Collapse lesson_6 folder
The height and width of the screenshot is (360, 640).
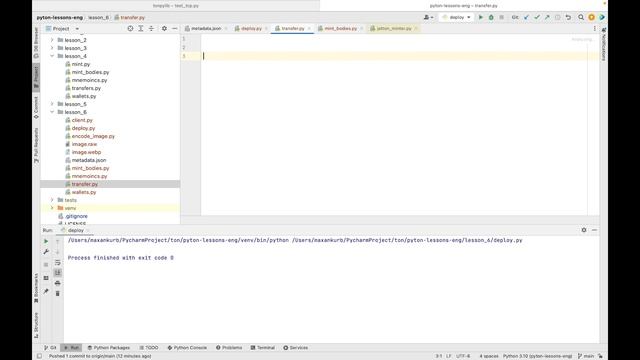[x=52, y=112]
